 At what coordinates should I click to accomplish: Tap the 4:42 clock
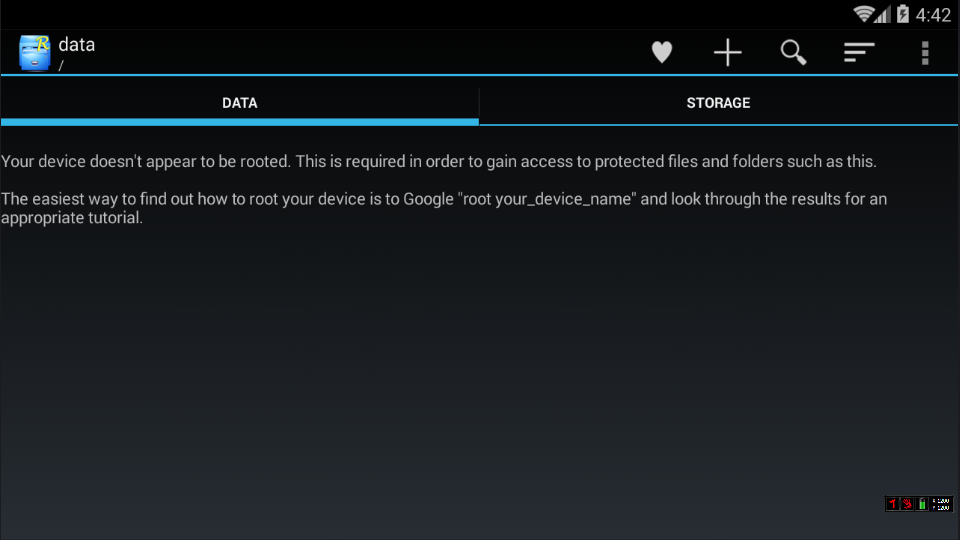click(x=933, y=15)
